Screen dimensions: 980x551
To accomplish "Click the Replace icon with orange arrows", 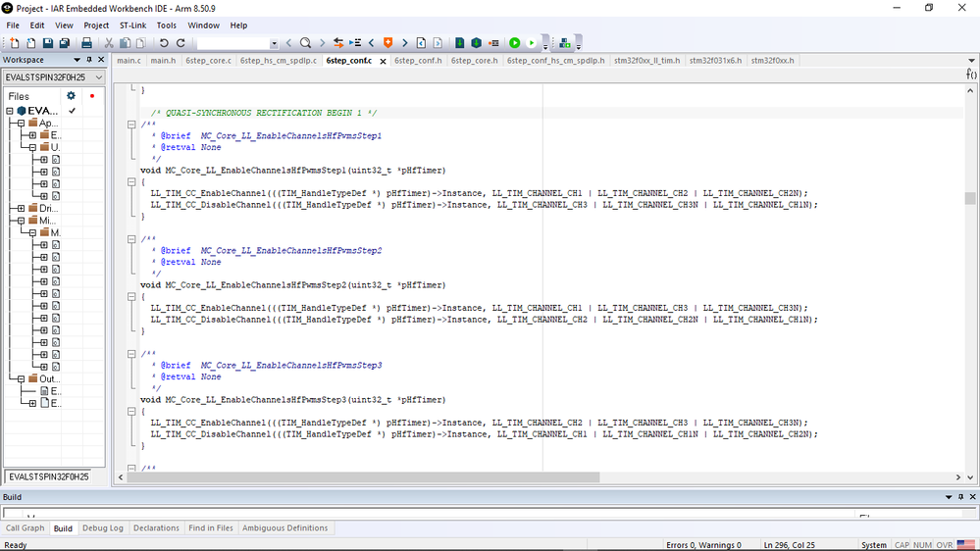I will (x=338, y=43).
